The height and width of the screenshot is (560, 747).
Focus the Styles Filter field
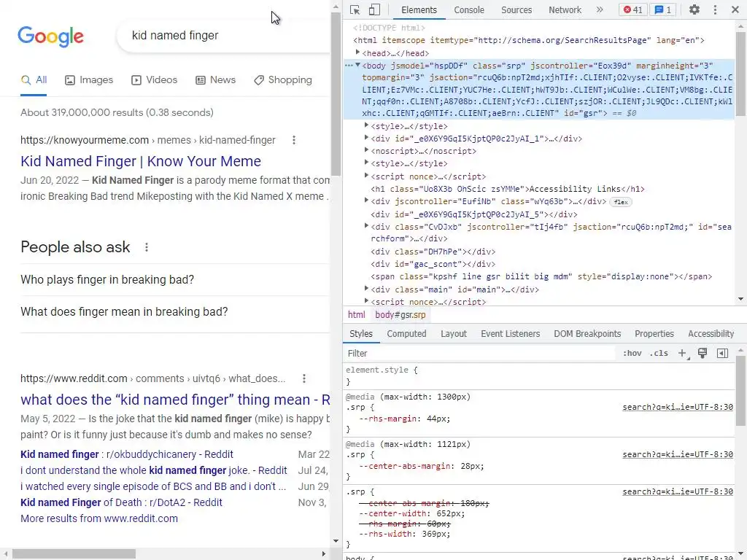(x=479, y=354)
